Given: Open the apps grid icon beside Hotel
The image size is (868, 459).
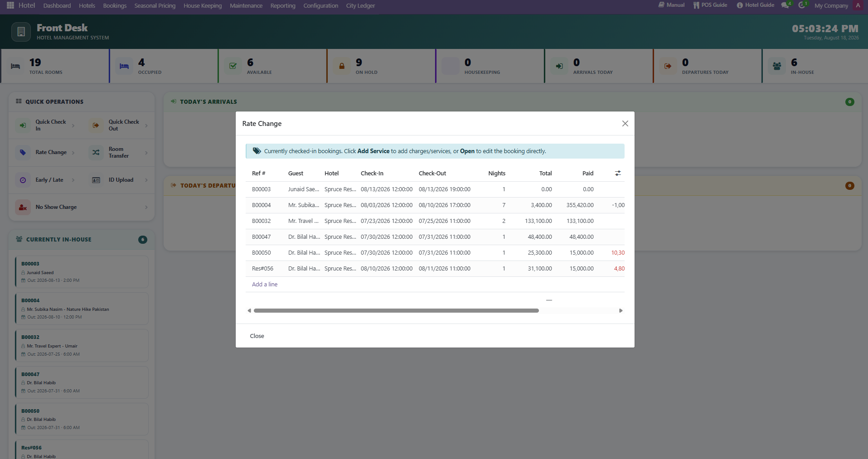Looking at the screenshot, I should pos(10,5).
